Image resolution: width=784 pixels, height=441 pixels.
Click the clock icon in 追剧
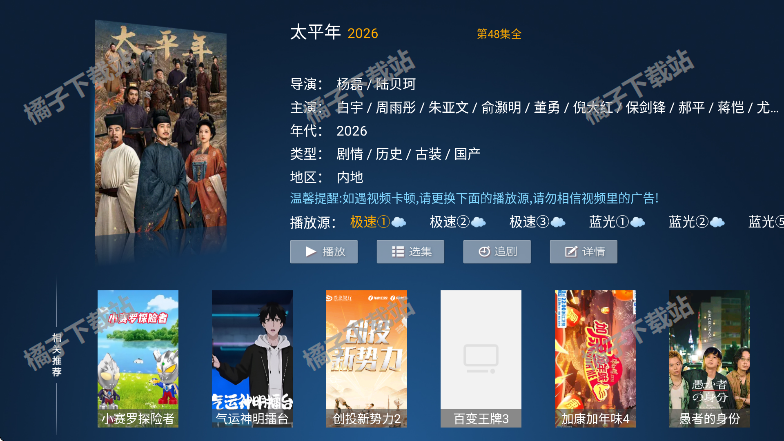point(484,252)
